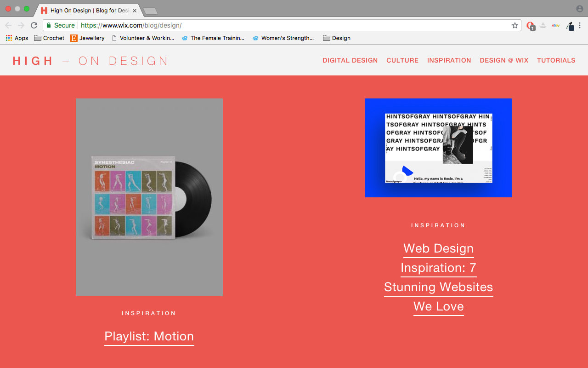Image resolution: width=588 pixels, height=368 pixels.
Task: Open the gray triangle extension icon
Action: click(543, 25)
